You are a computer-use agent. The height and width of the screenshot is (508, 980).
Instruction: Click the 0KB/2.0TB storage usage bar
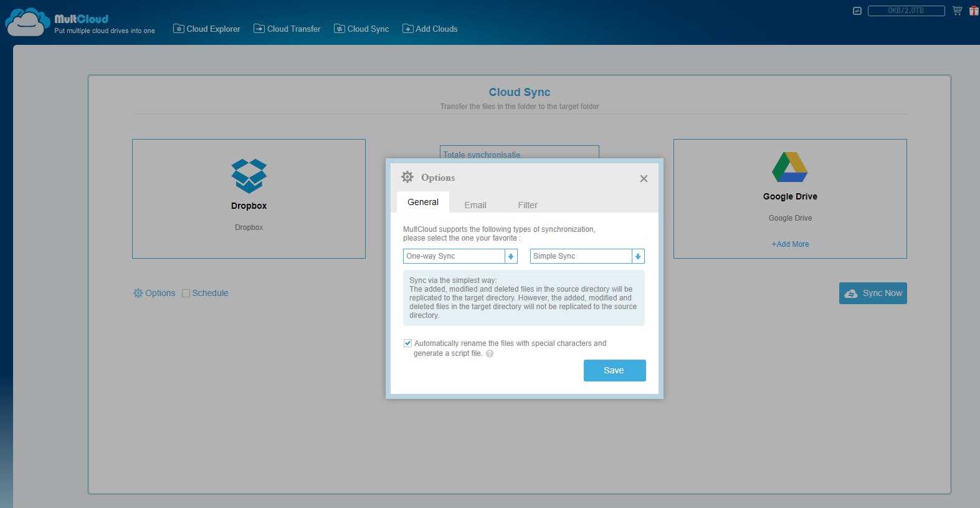coord(906,11)
